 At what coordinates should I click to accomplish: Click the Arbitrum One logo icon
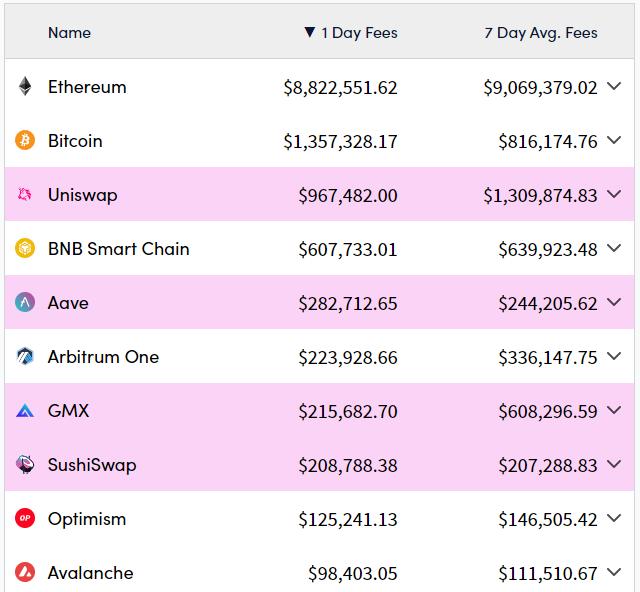tap(25, 357)
